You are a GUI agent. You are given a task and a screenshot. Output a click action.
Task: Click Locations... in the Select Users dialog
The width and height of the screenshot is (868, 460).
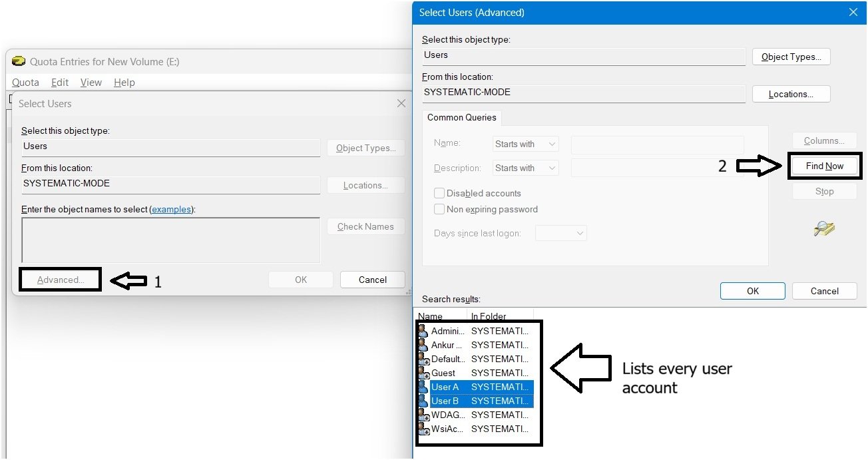(366, 185)
